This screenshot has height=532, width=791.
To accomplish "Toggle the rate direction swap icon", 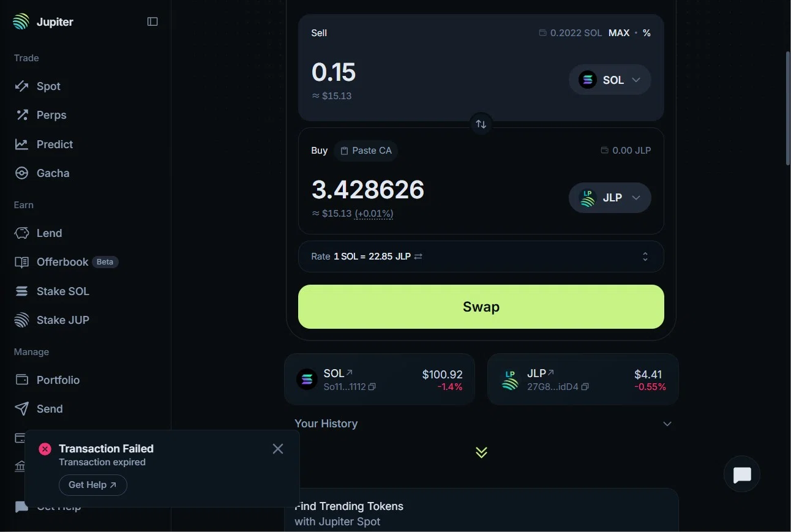I will click(x=418, y=257).
